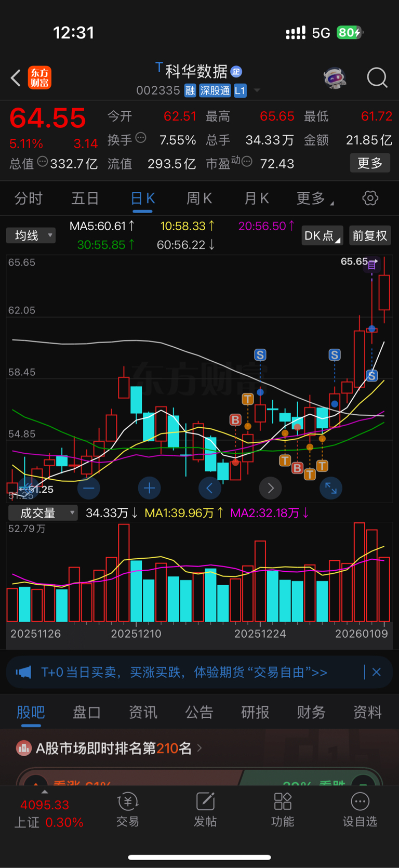Switch to 分时 chart tab
Screen dimensions: 399x868
tap(29, 198)
